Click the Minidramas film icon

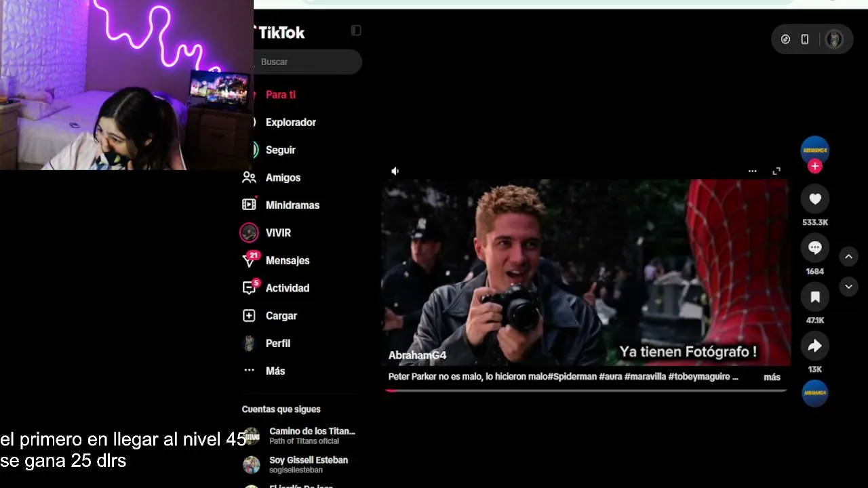[x=249, y=205]
